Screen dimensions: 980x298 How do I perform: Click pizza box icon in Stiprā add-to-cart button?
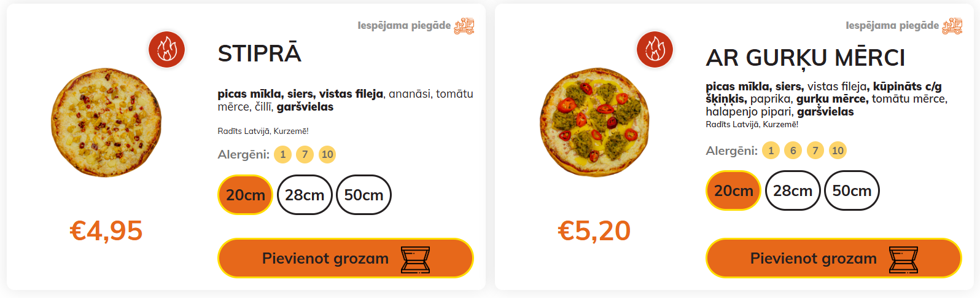click(x=415, y=259)
